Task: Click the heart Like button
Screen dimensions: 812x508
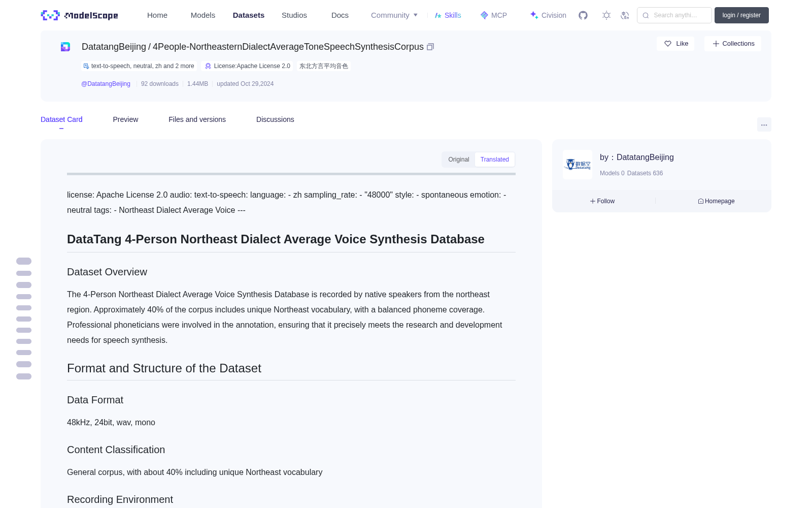Action: (675, 44)
